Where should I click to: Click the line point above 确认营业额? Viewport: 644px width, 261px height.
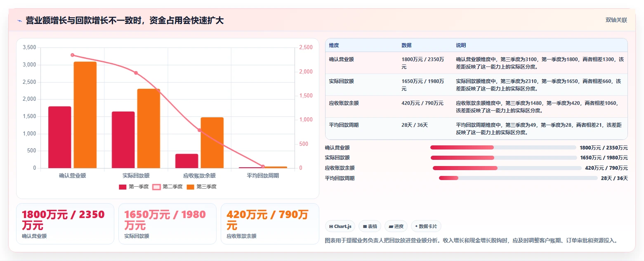click(x=72, y=55)
